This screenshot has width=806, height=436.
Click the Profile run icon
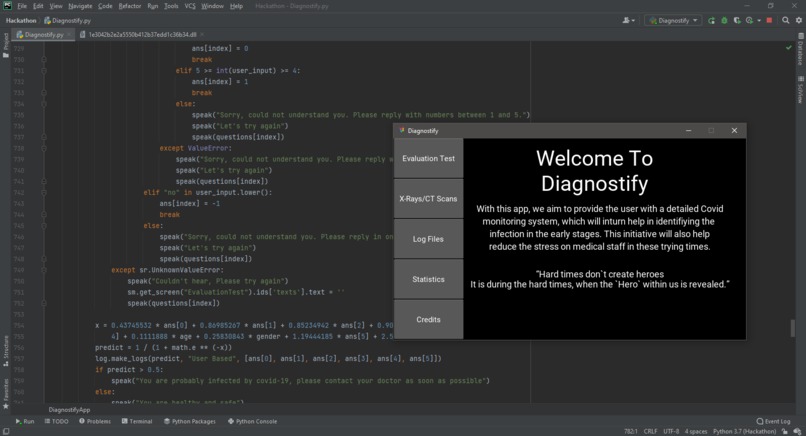coord(749,21)
